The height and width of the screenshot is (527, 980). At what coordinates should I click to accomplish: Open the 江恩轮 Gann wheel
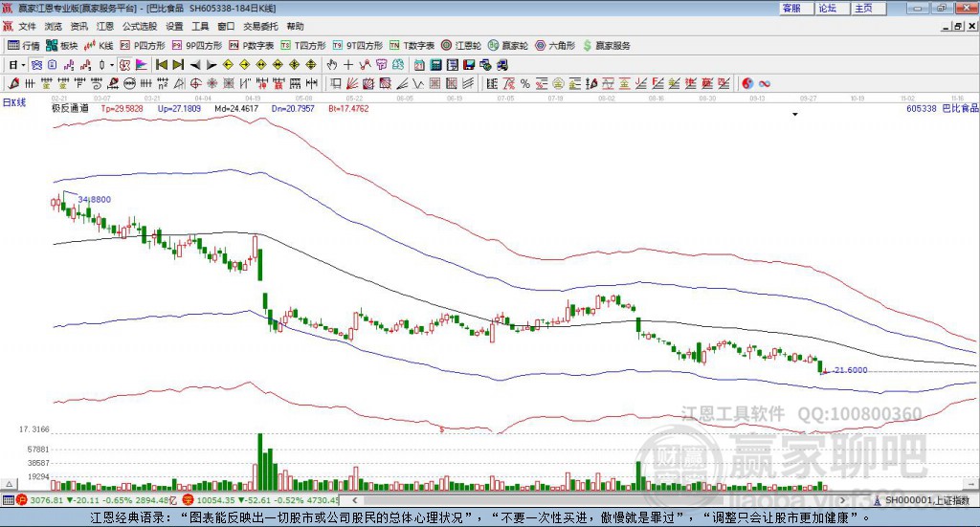tap(461, 46)
